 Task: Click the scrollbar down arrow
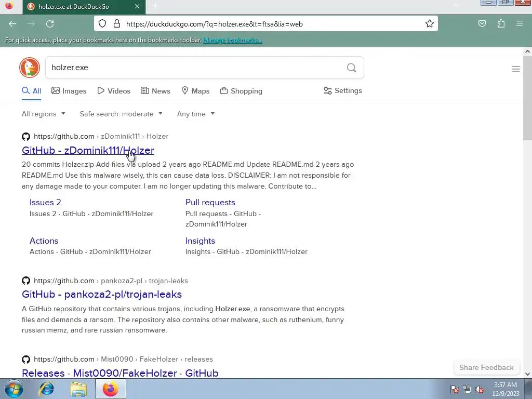click(527, 374)
